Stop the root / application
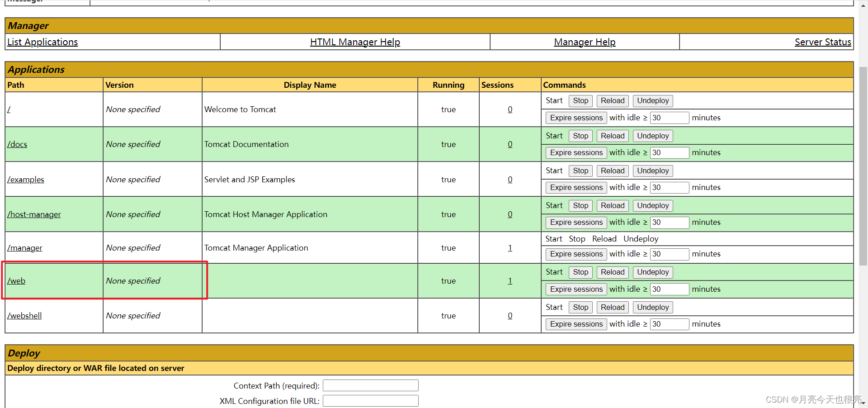868x408 pixels. (x=580, y=101)
